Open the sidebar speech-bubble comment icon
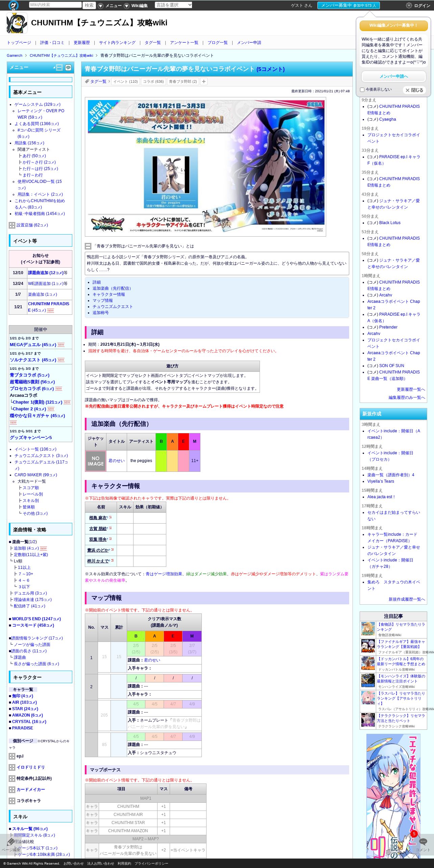Viewport: 434px width, 868px height. click(68, 68)
